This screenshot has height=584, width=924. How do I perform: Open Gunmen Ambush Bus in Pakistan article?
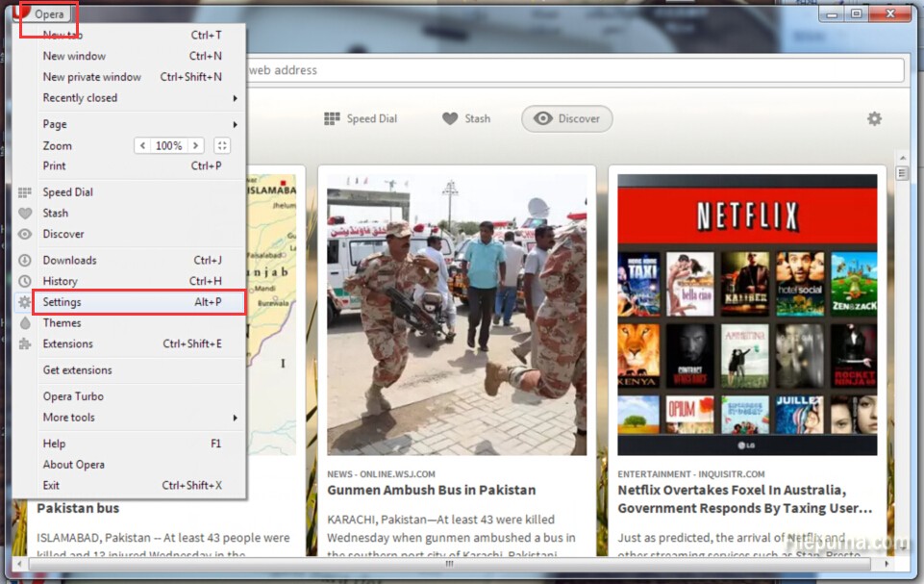tap(431, 490)
